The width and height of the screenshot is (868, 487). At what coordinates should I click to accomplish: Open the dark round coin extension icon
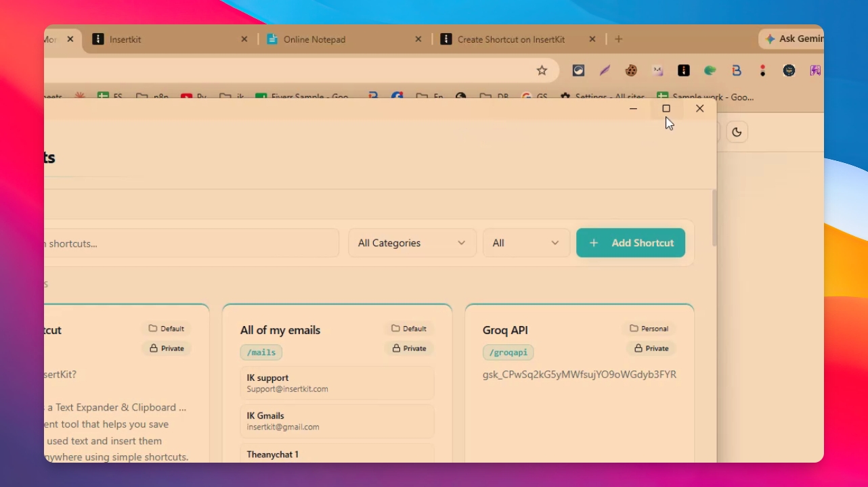tap(789, 70)
